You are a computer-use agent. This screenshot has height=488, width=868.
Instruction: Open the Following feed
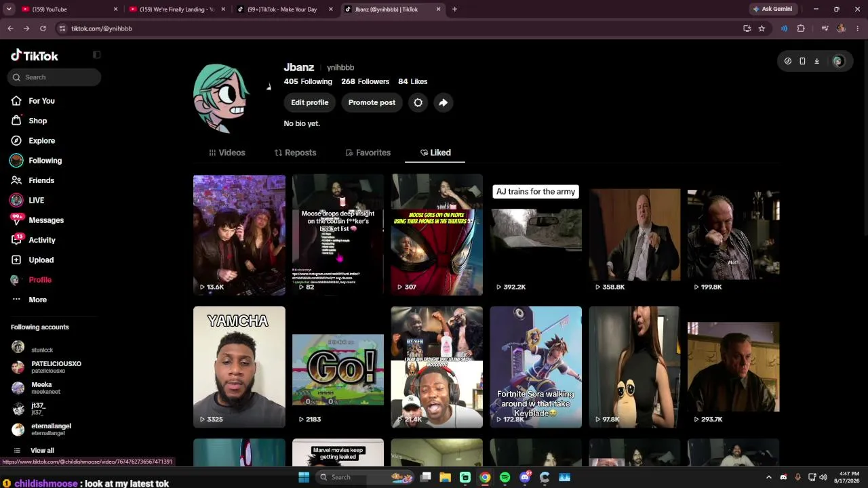(x=45, y=161)
